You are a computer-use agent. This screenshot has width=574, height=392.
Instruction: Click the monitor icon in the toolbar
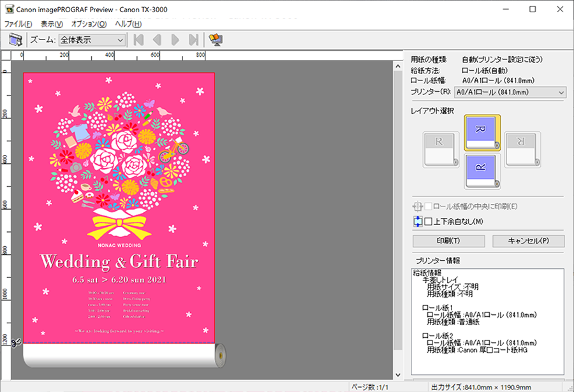[x=216, y=40]
